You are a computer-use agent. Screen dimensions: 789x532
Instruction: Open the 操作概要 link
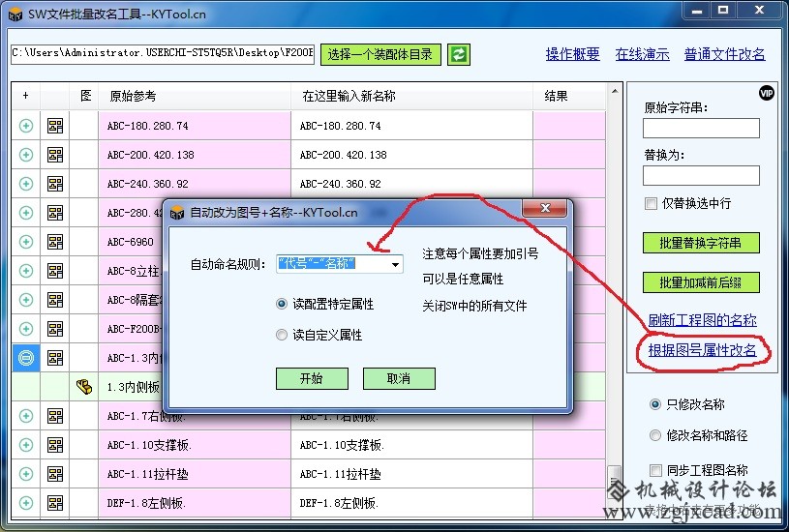[x=572, y=54]
